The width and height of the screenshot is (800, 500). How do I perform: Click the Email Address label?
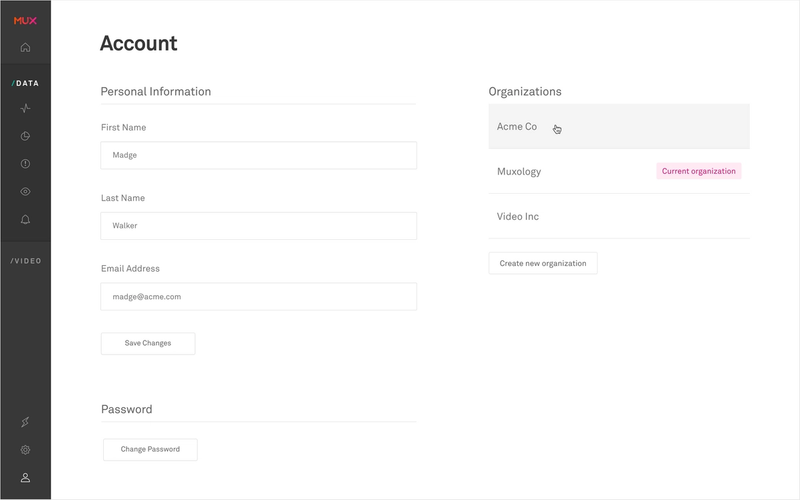click(130, 268)
